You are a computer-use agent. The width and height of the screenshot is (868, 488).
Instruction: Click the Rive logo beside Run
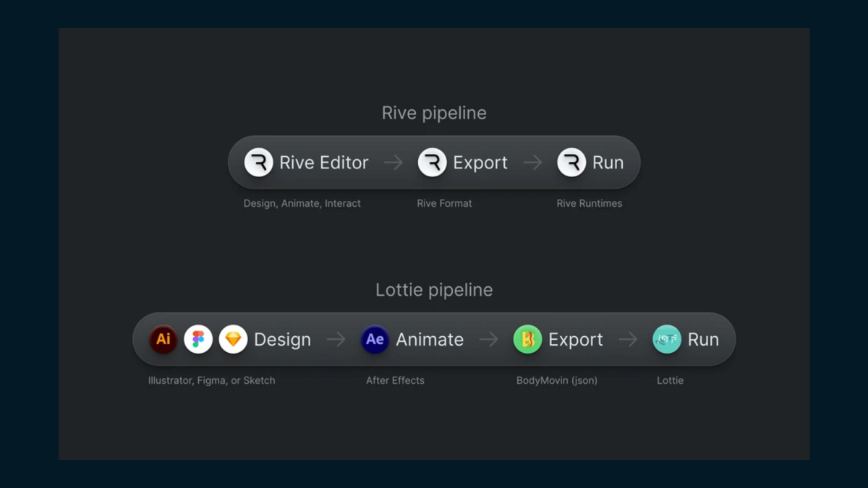571,163
